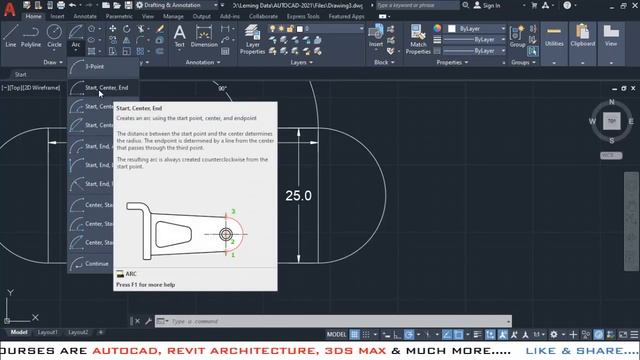Toggle the layer lock padlock icon

pos(290,29)
